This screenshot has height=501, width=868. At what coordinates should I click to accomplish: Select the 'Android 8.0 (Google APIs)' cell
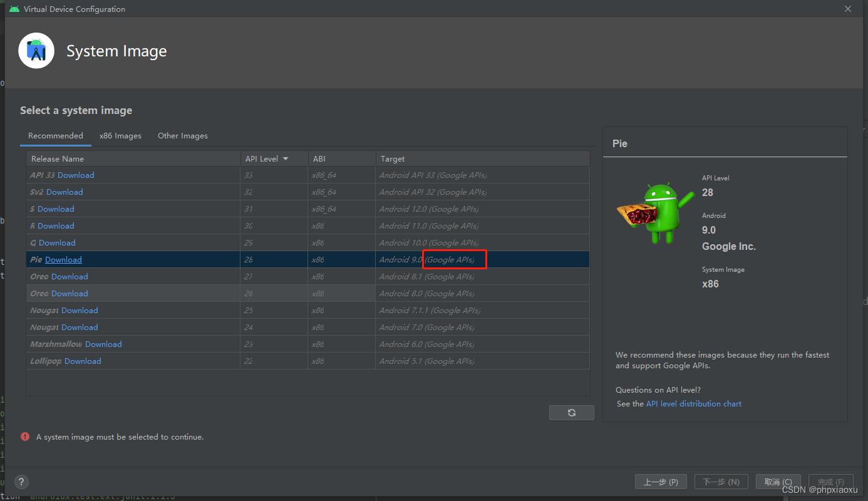pyautogui.click(x=483, y=294)
